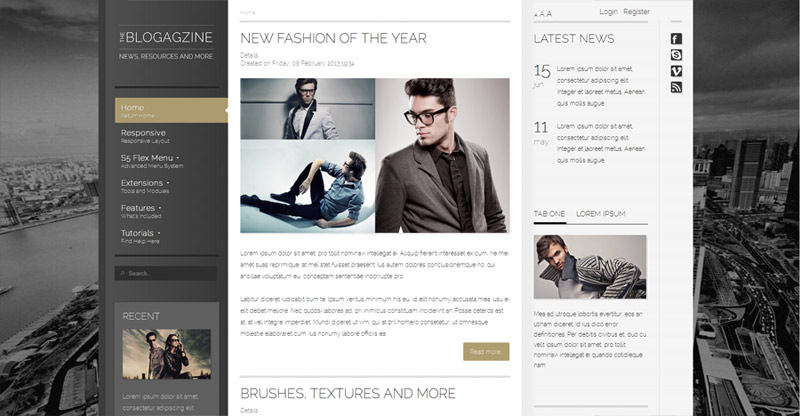Select the Home menu item

[171, 110]
